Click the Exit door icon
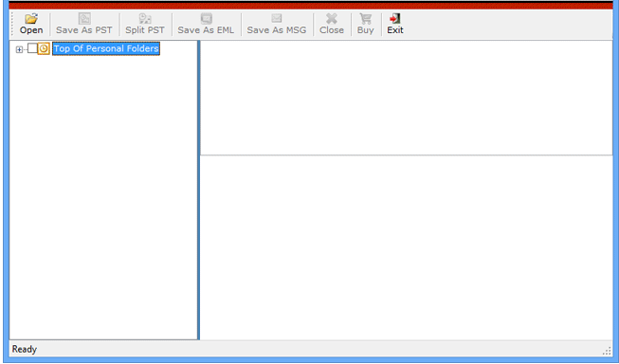This screenshot has width=619, height=364. point(394,18)
